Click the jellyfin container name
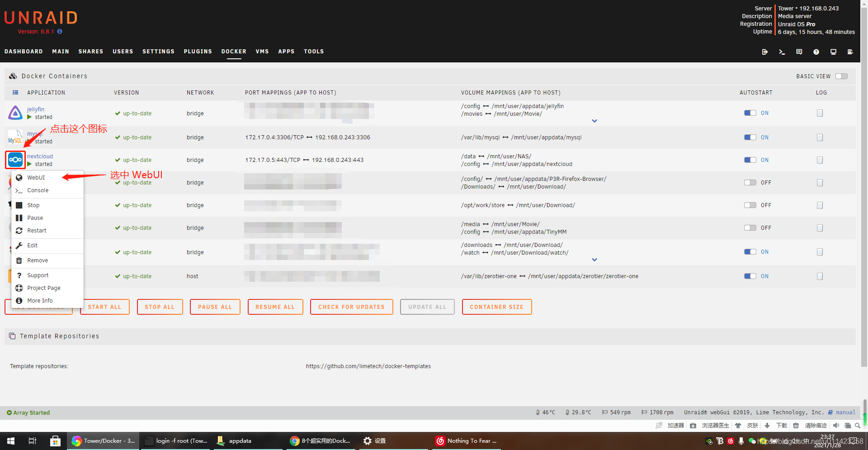 (36, 109)
